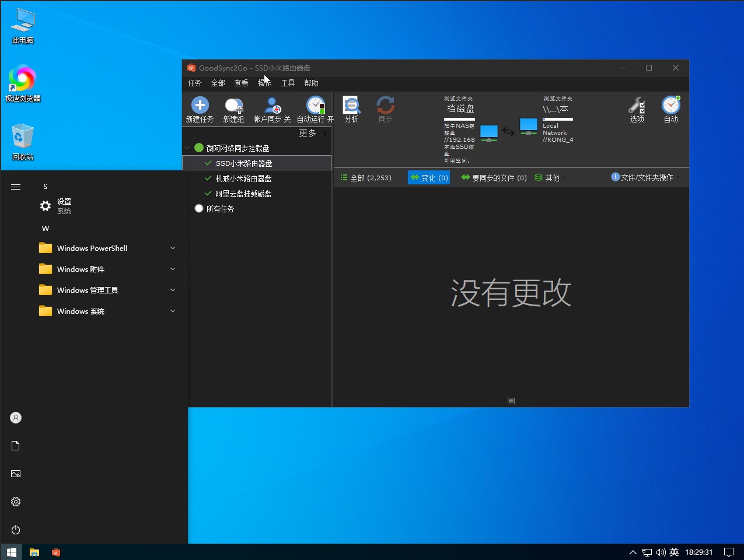744x560 pixels.
Task: Click the network tray icon
Action: pos(647,552)
